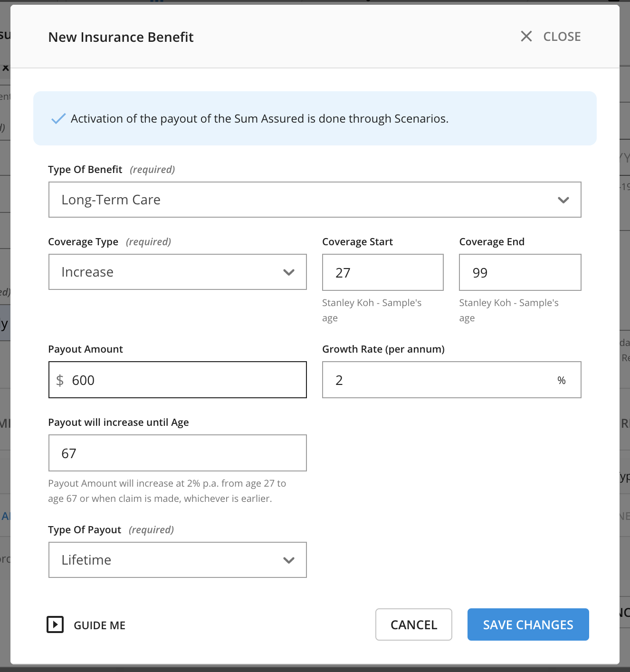Click the Coverage Start label
The height and width of the screenshot is (672, 630).
pos(357,242)
